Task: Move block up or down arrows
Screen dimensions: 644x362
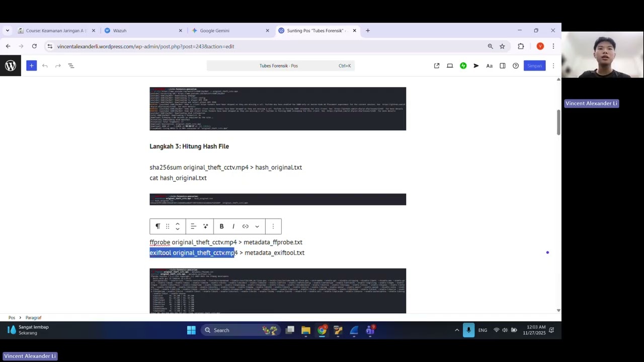Action: click(177, 226)
